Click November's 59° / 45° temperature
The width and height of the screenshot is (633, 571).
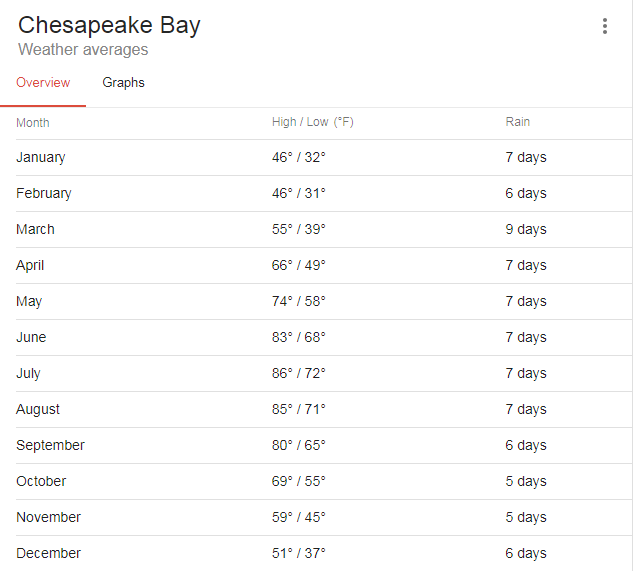[x=299, y=517]
